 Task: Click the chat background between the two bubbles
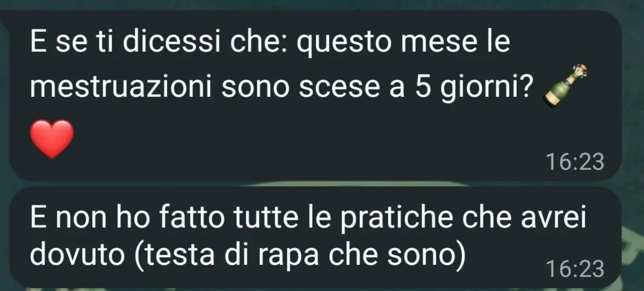316,184
